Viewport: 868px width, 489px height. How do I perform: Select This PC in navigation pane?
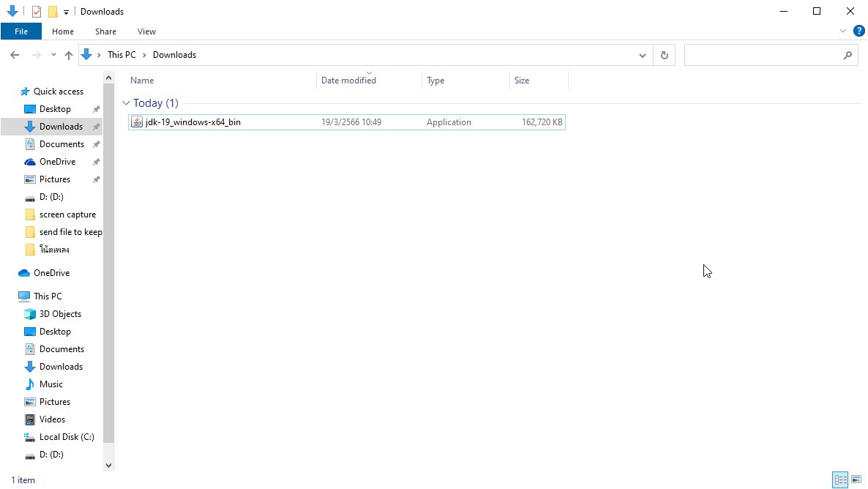[x=48, y=296]
